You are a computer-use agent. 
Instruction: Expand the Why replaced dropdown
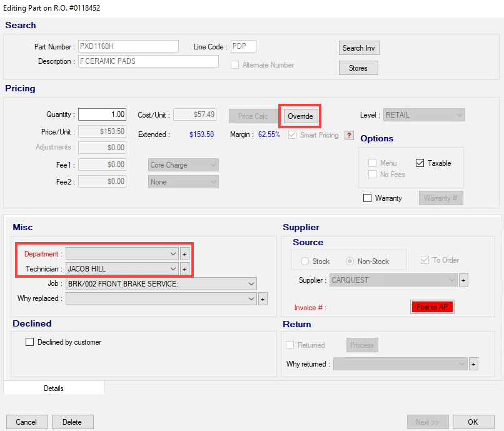click(161, 299)
